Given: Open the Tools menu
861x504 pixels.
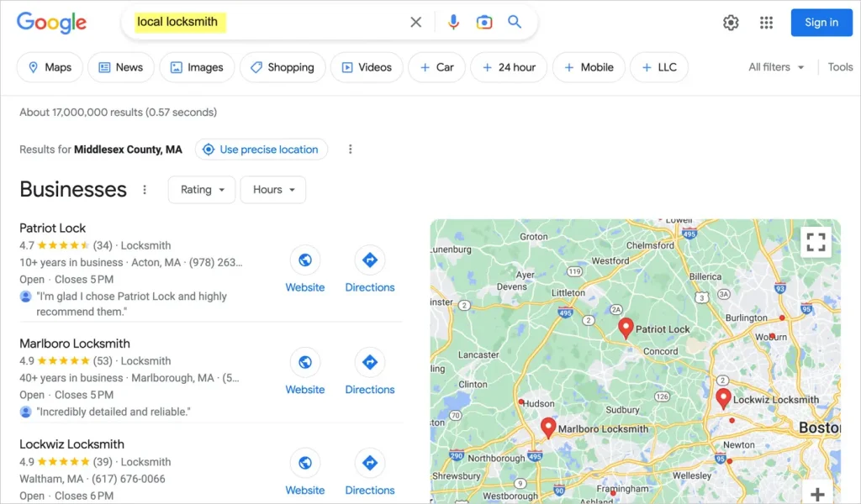Looking at the screenshot, I should [840, 67].
